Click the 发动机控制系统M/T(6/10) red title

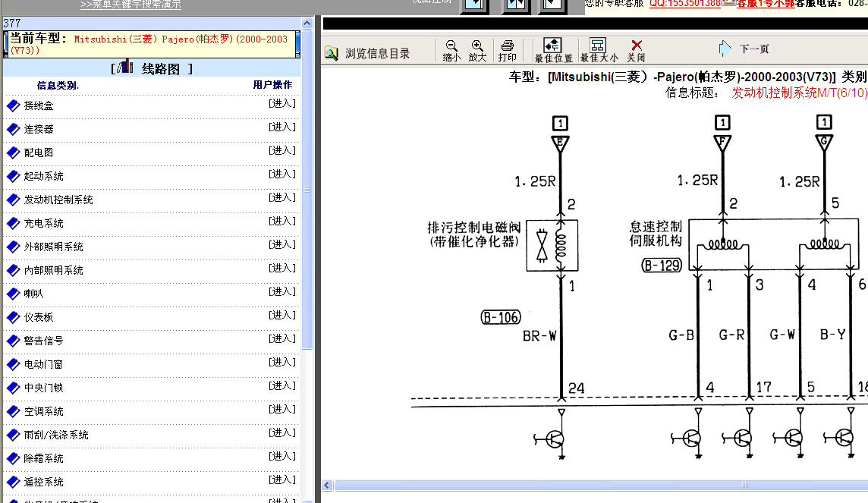pos(800,93)
